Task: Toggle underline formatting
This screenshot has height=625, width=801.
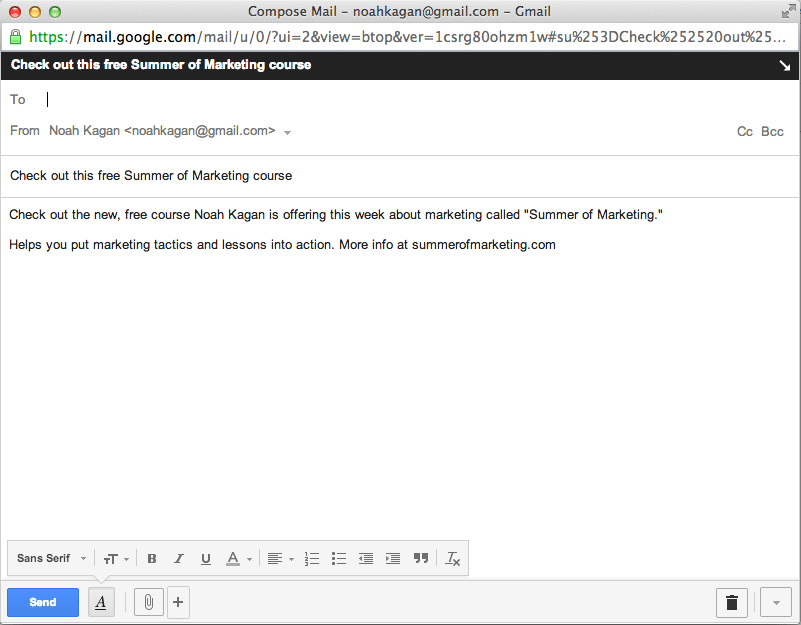Action: click(x=205, y=558)
